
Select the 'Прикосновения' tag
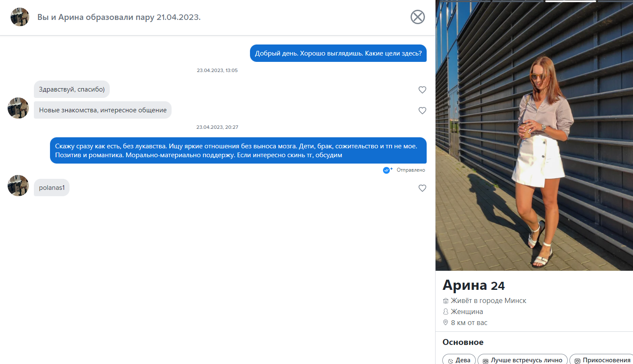coord(602,360)
